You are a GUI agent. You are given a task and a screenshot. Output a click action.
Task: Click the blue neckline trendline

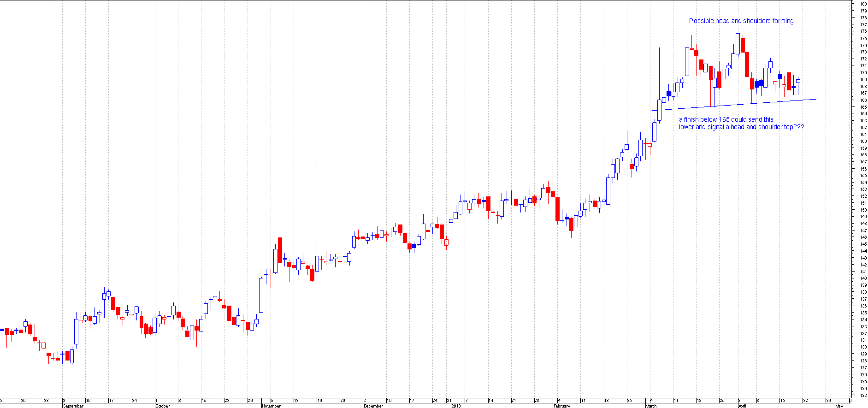tap(738, 105)
